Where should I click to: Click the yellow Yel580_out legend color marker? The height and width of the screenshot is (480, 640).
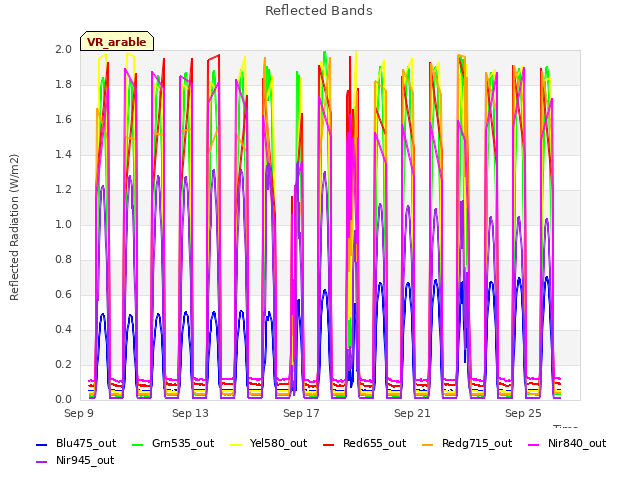236,444
